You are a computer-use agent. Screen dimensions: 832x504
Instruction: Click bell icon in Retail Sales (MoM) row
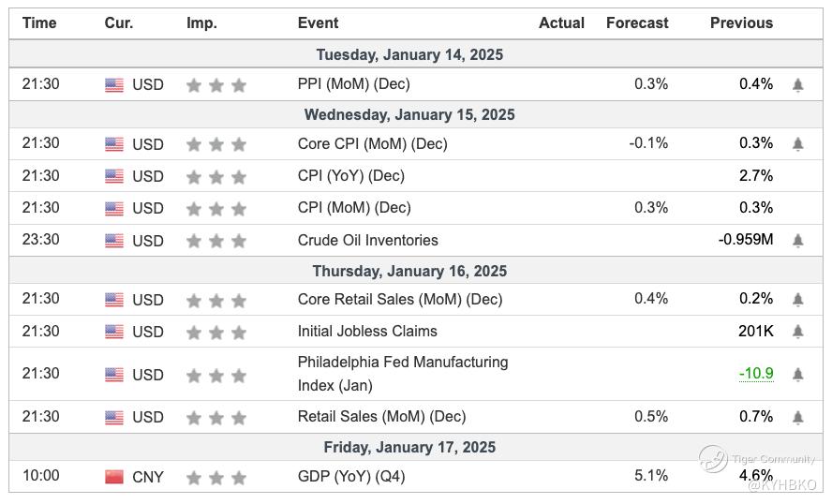797,417
